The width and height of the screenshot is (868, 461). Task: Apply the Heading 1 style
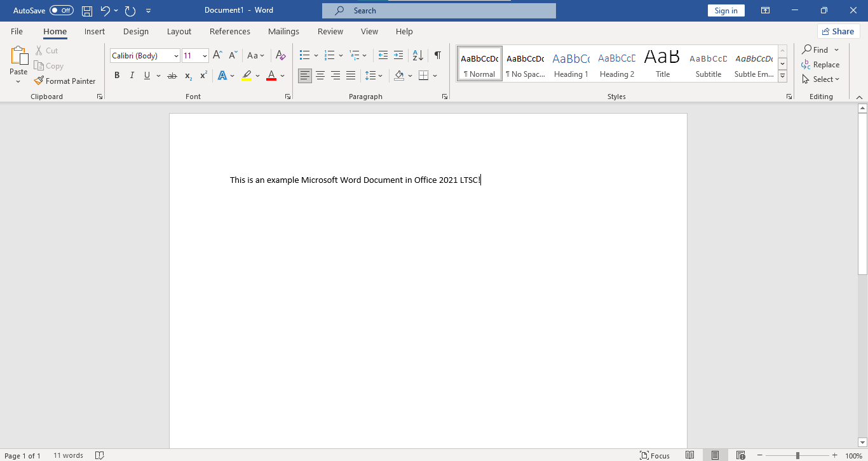571,63
